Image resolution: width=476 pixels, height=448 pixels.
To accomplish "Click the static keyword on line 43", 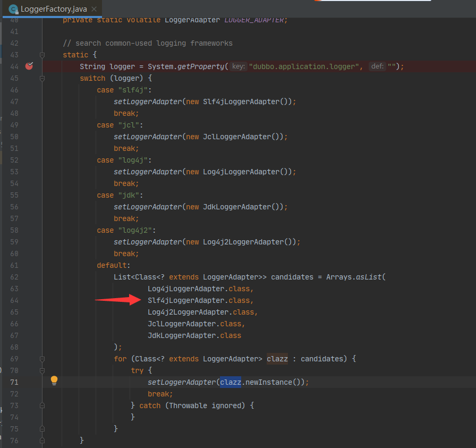I will tap(75, 55).
